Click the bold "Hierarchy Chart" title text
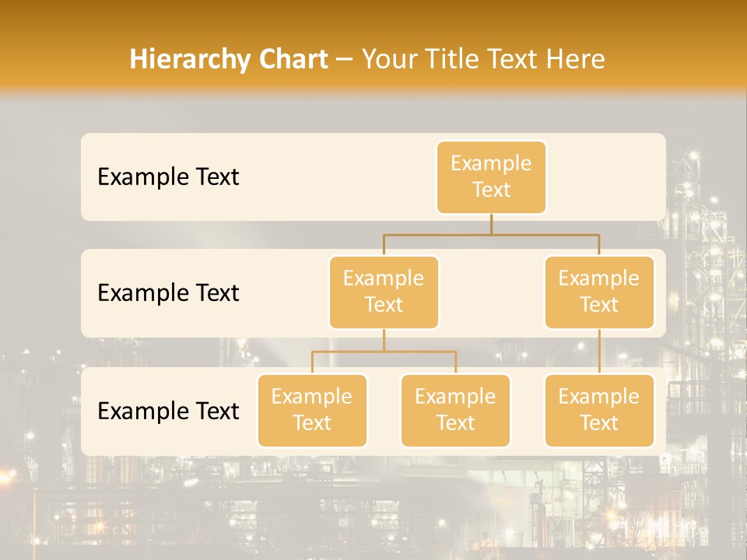Image resolution: width=747 pixels, height=560 pixels. tap(229, 59)
